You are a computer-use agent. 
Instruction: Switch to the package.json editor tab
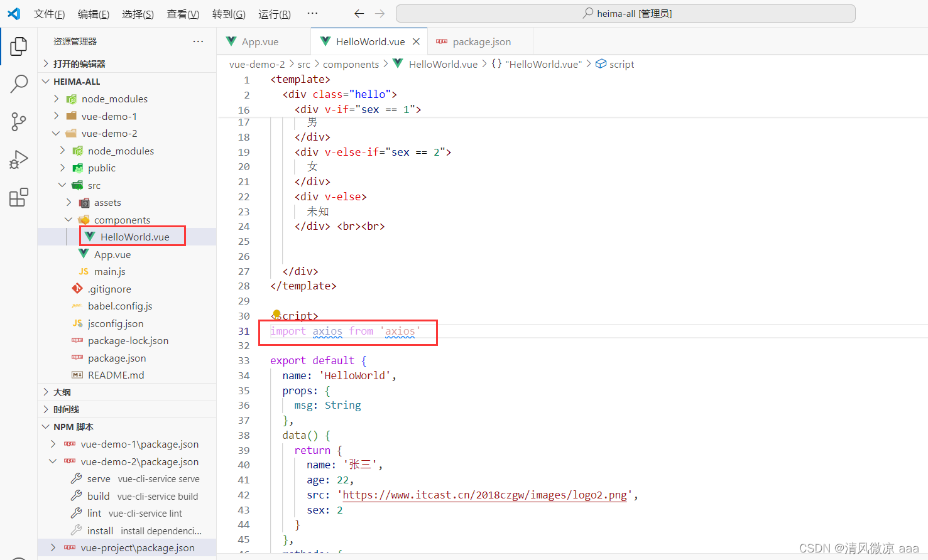pos(481,41)
